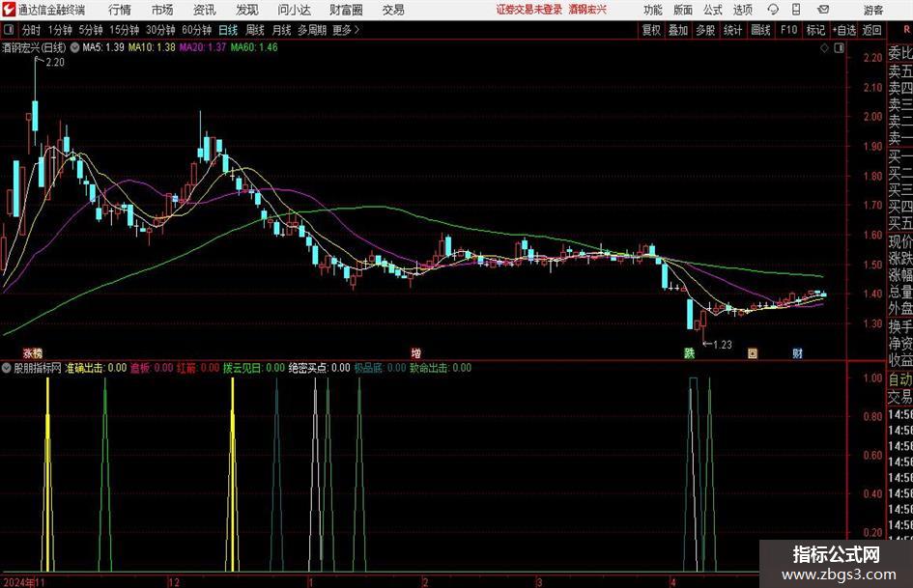Switch to the 60分钟 period tab
This screenshot has height=588, width=913.
196,30
